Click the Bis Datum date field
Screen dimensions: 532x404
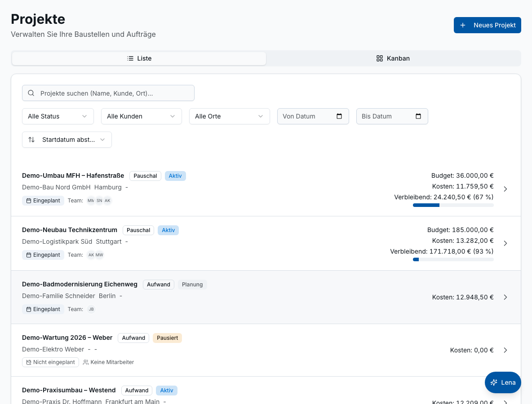[392, 116]
